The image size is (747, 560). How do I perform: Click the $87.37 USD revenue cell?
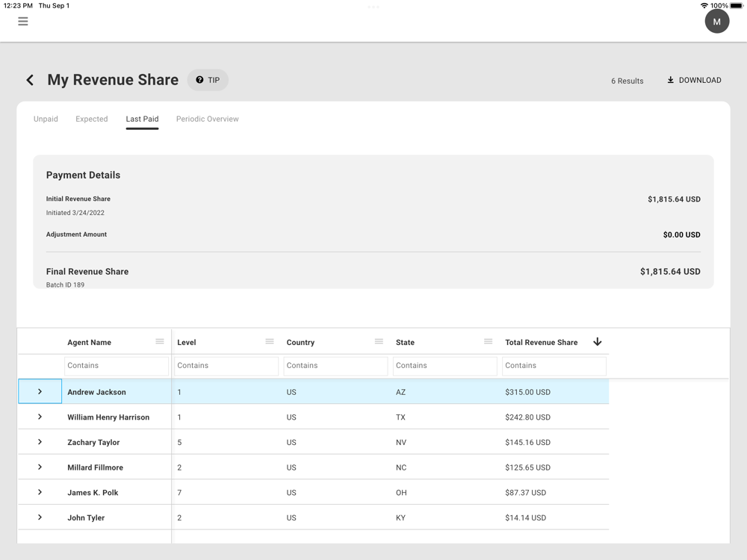pos(525,493)
